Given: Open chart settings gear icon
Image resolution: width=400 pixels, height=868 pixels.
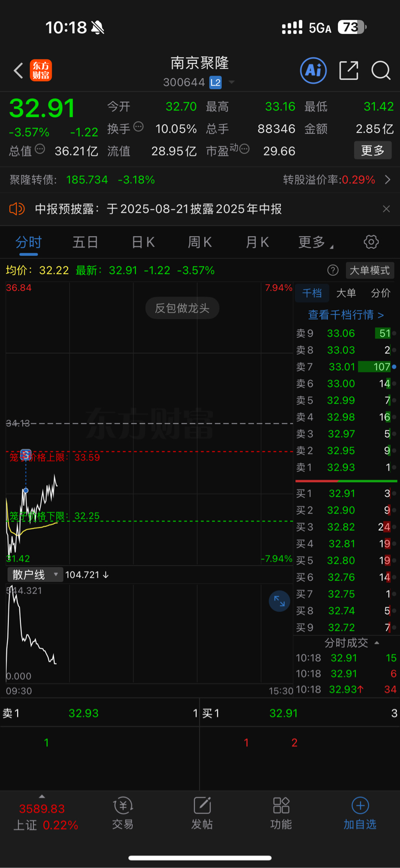Looking at the screenshot, I should point(371,242).
